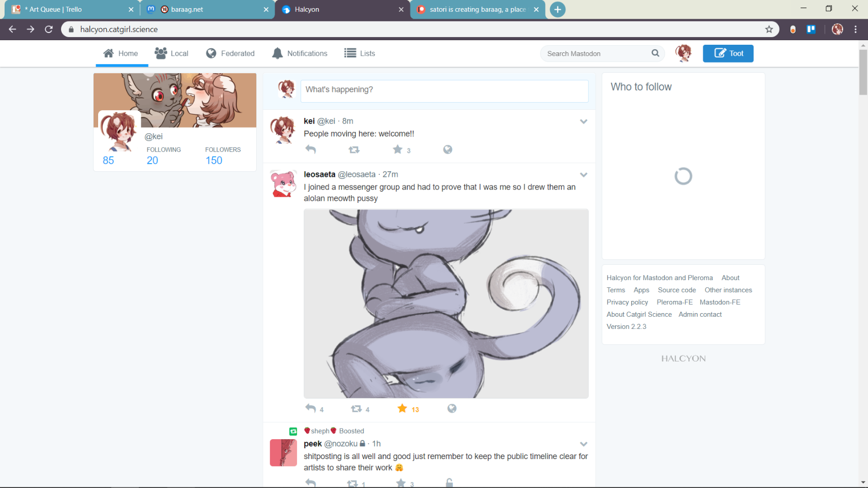Bookmark this page with star icon
Screen dimensions: 868x488
pyautogui.click(x=769, y=29)
